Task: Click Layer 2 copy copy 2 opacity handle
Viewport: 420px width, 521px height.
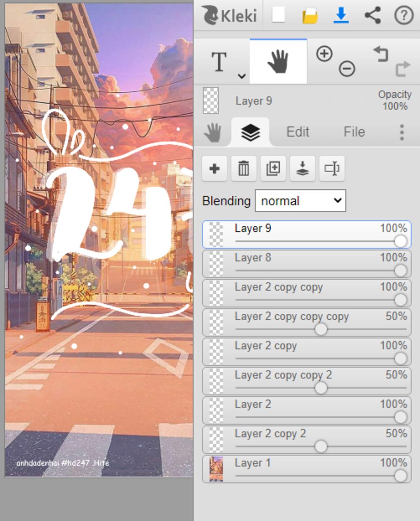Action: point(321,388)
